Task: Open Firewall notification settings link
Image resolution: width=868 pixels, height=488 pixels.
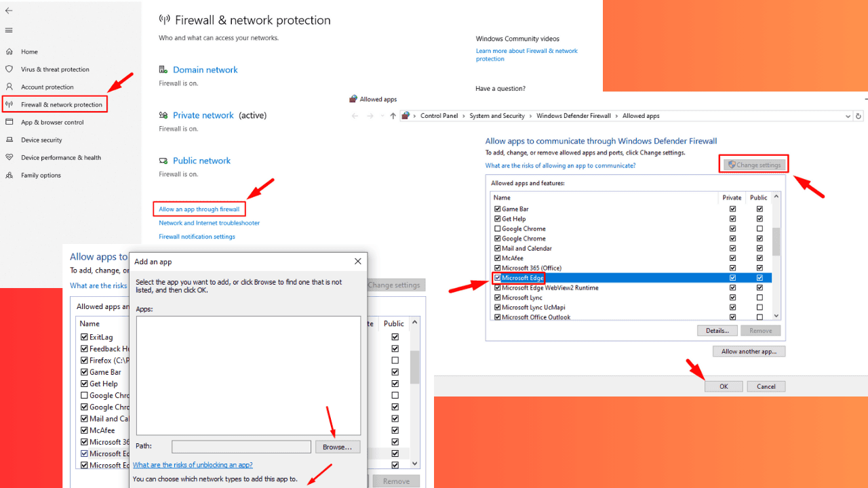Action: click(197, 237)
